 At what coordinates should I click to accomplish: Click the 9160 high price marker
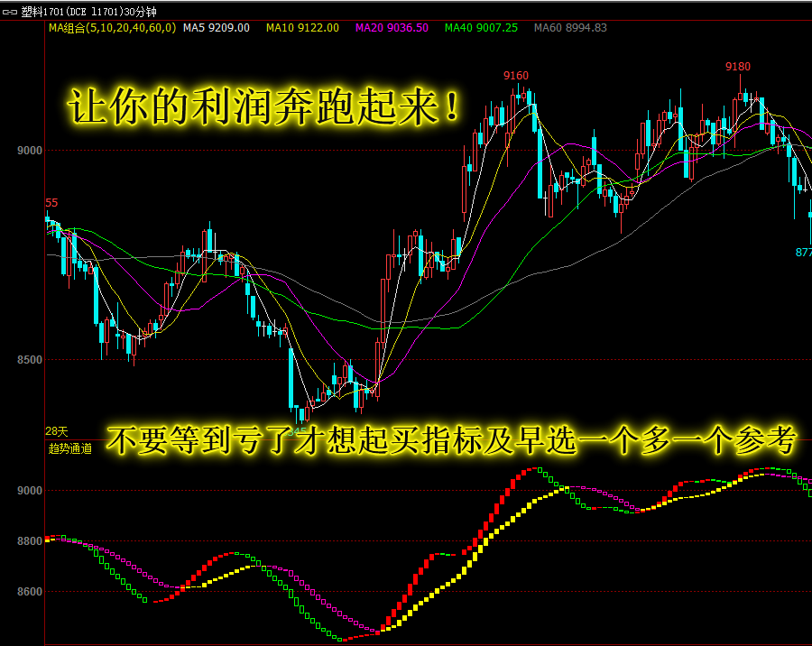[516, 76]
